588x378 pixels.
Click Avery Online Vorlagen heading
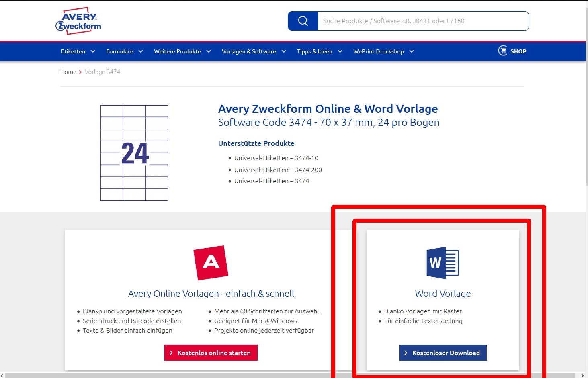(211, 294)
